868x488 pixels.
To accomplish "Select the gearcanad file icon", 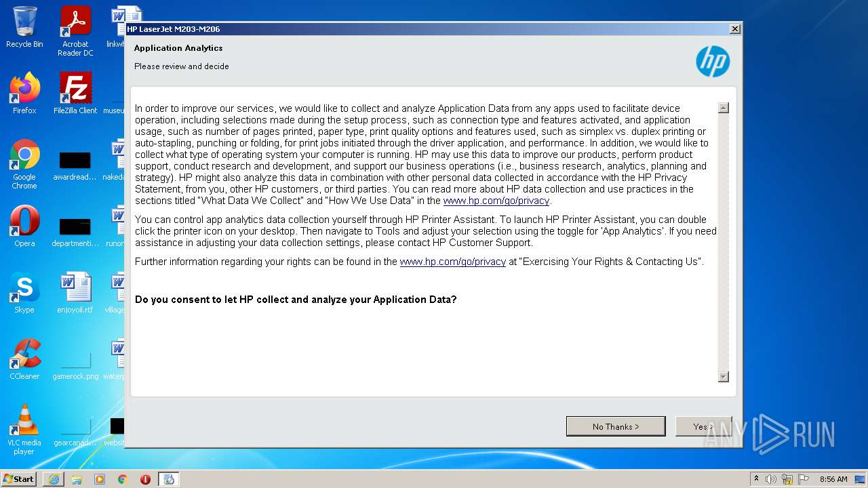I will 75,430.
